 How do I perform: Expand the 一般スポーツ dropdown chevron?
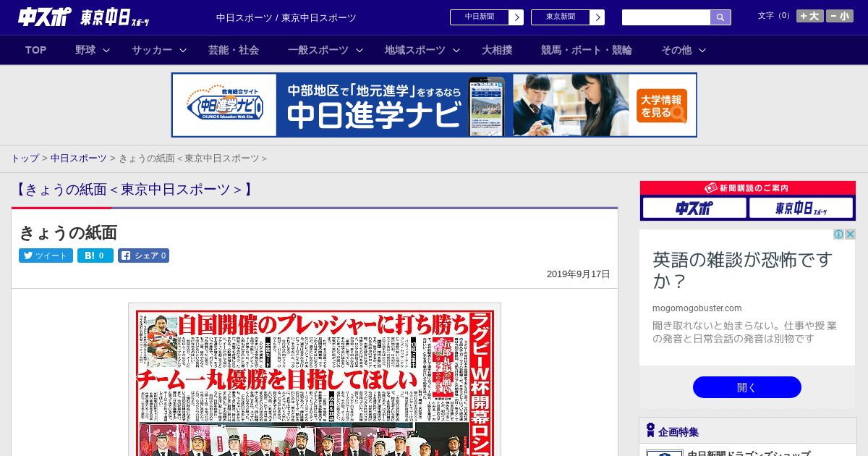point(359,50)
